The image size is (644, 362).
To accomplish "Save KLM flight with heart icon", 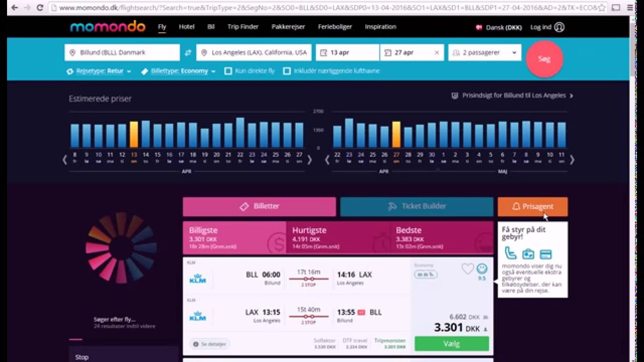I will pyautogui.click(x=467, y=269).
